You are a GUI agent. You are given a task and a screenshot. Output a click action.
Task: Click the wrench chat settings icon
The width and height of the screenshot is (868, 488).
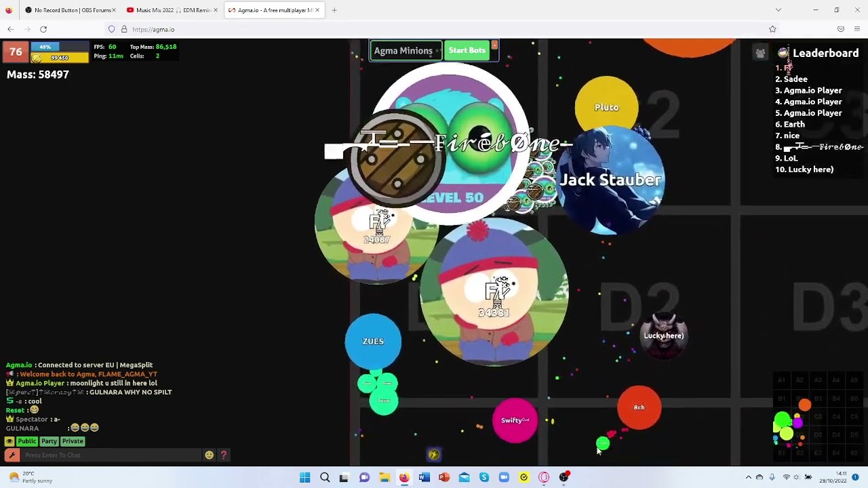coord(12,455)
